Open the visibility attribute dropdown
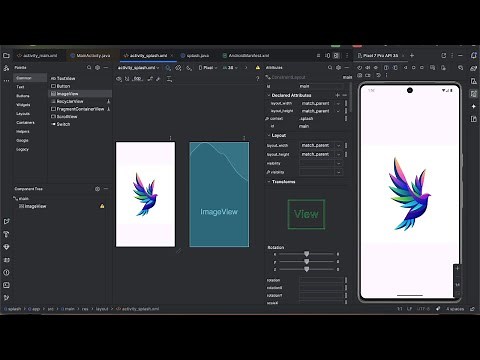The image size is (480, 360). coord(339,163)
